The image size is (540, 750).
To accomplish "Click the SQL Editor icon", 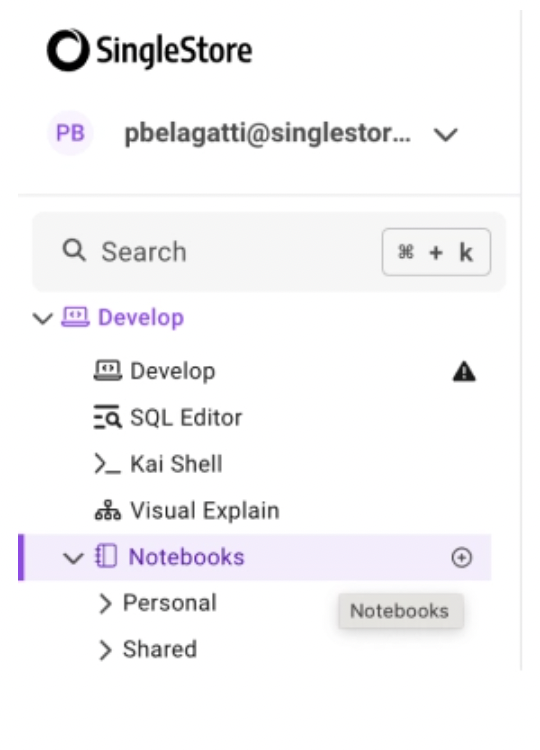I will coord(108,418).
